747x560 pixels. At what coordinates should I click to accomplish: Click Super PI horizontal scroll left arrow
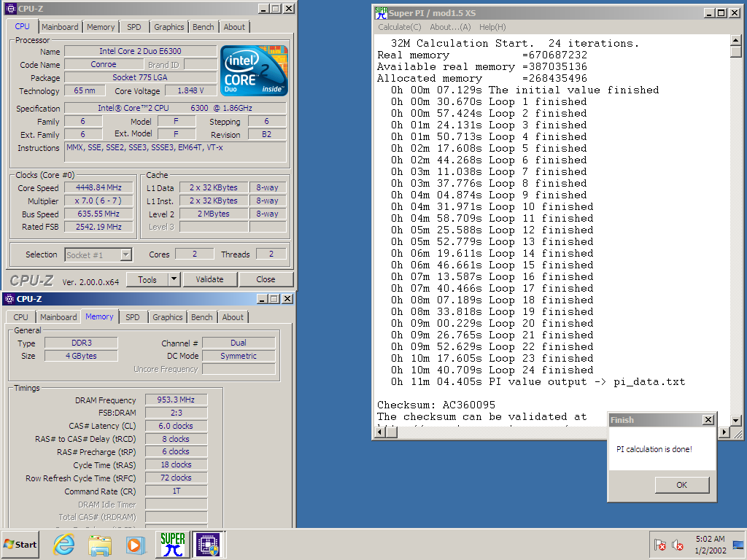[x=380, y=432]
